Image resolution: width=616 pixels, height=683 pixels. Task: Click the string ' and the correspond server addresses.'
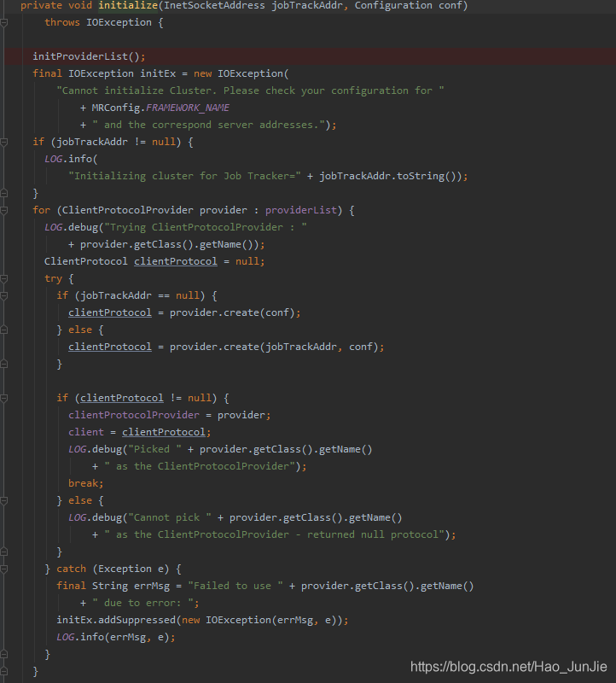tap(208, 125)
